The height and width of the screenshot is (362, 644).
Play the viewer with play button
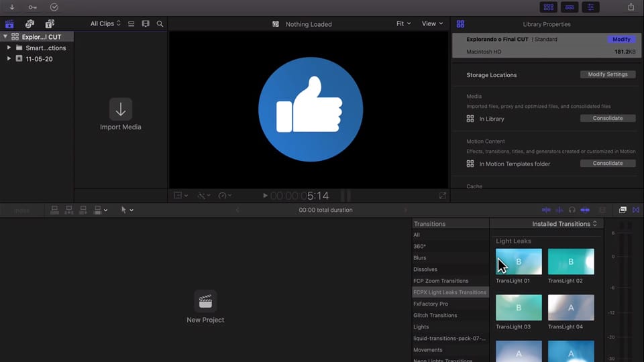(x=265, y=196)
